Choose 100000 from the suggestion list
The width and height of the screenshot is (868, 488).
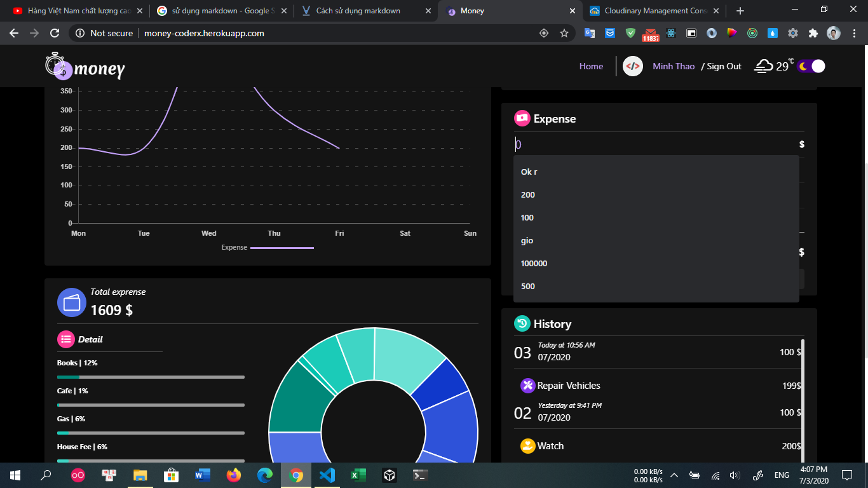533,263
